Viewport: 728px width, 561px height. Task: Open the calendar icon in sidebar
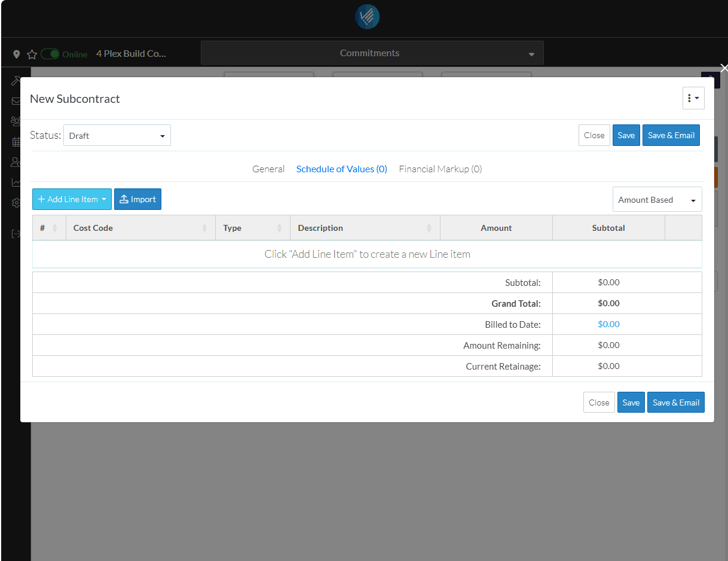(16, 142)
